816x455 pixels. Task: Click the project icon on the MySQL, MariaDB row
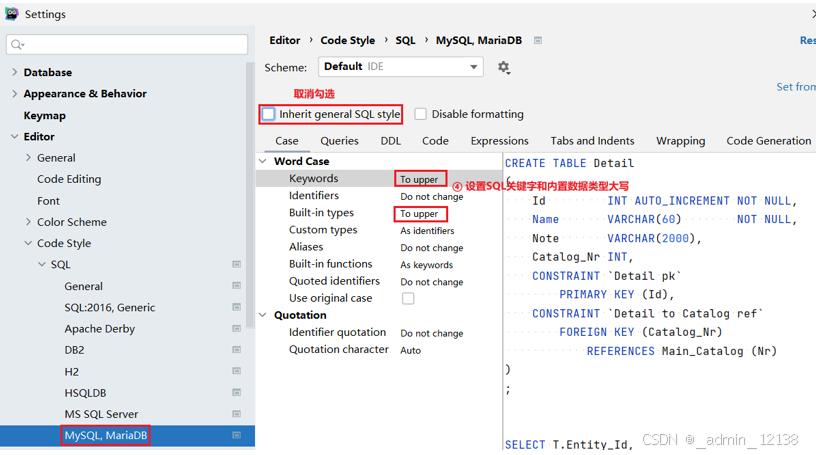click(x=236, y=435)
